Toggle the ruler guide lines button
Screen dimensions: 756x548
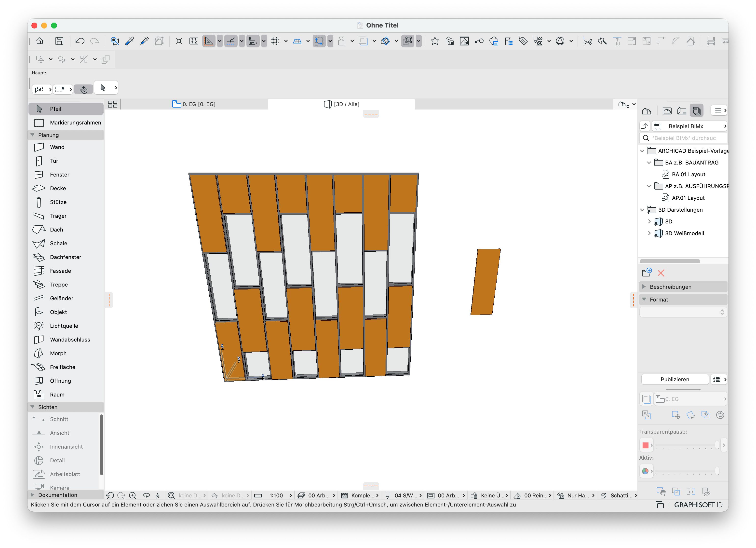(209, 41)
